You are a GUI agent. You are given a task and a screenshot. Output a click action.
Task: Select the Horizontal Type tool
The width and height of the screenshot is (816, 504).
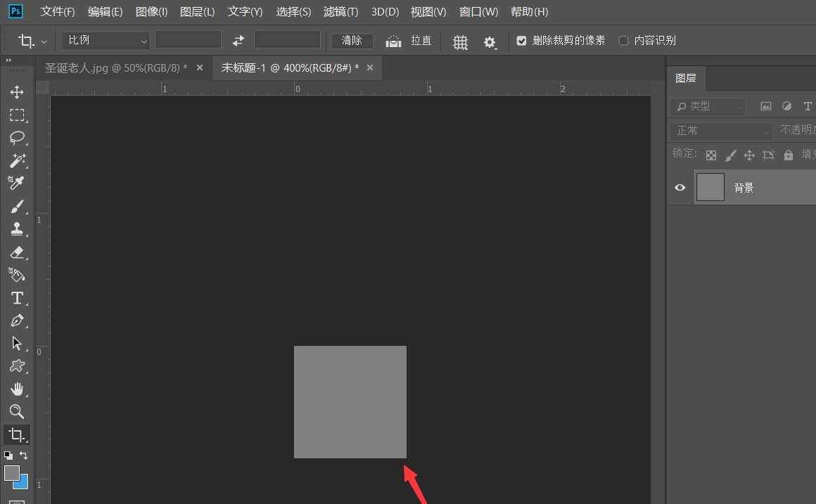point(17,297)
